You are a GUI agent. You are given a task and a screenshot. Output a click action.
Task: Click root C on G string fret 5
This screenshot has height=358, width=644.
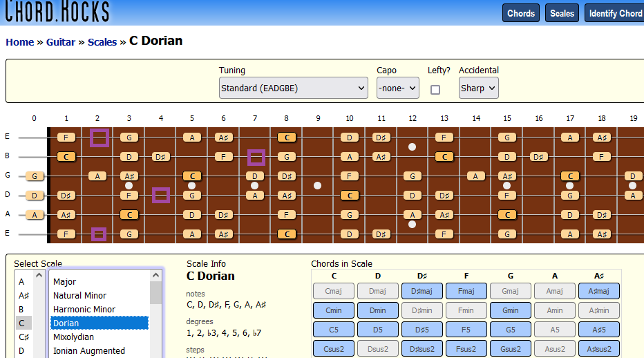point(192,176)
